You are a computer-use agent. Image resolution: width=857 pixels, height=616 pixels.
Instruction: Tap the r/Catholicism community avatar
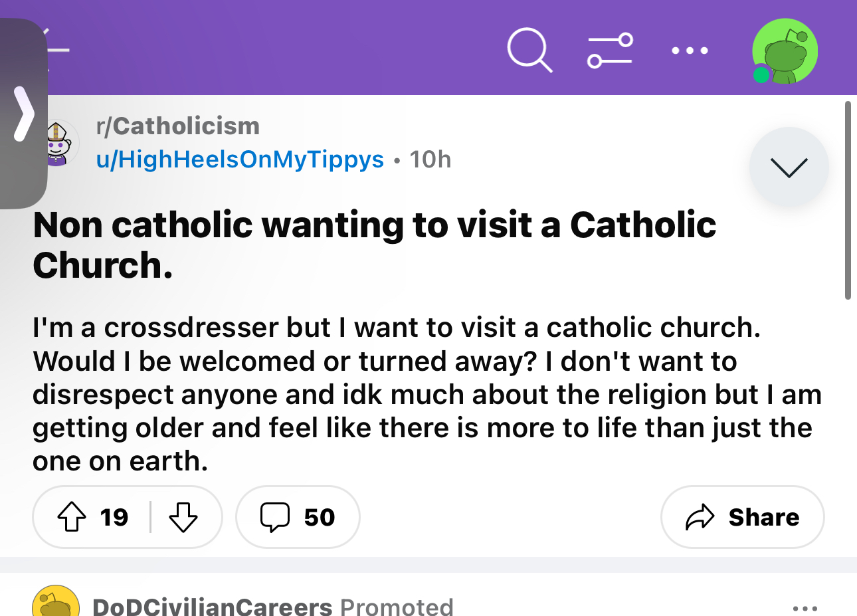pos(58,143)
